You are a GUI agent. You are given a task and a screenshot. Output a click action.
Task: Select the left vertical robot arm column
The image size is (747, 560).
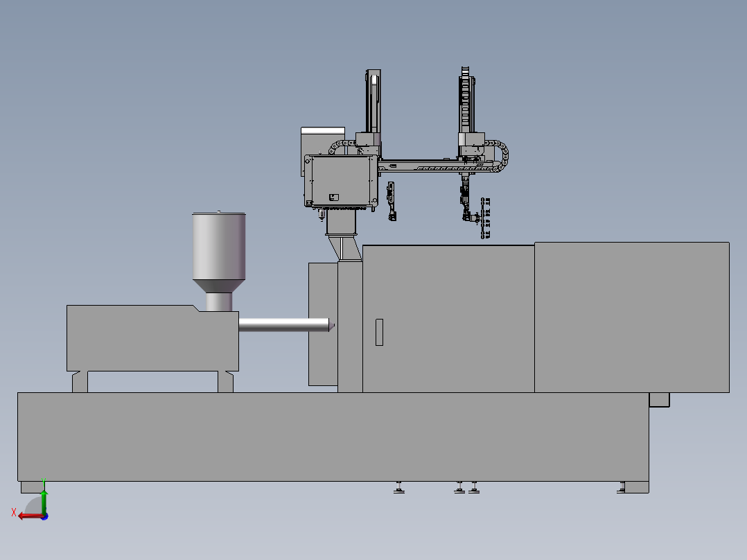(x=373, y=101)
